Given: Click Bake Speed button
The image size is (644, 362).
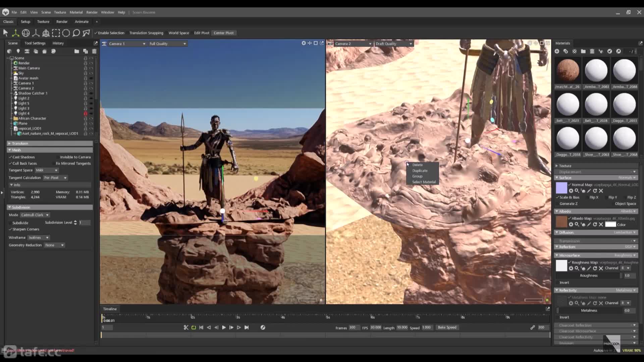Looking at the screenshot, I should point(447,327).
